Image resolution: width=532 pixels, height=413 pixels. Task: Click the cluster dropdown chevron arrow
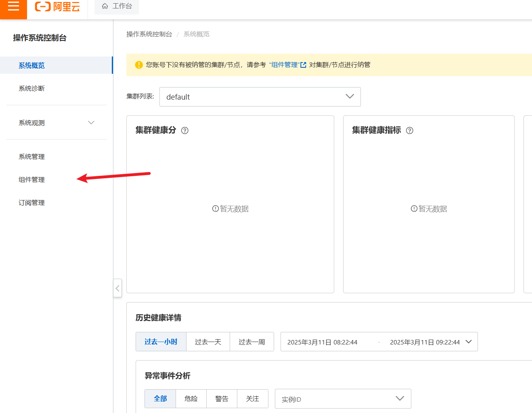[350, 96]
